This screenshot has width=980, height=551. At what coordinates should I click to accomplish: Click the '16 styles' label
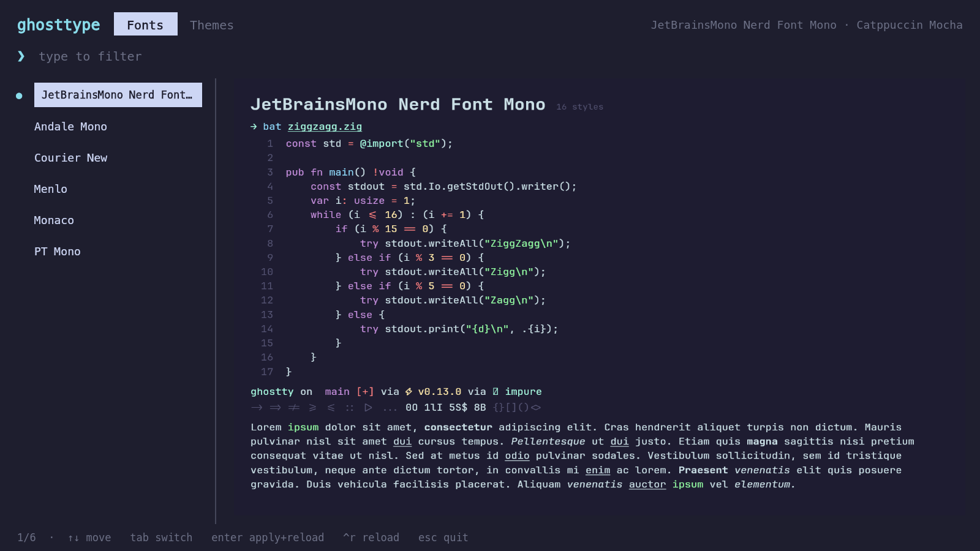point(579,107)
